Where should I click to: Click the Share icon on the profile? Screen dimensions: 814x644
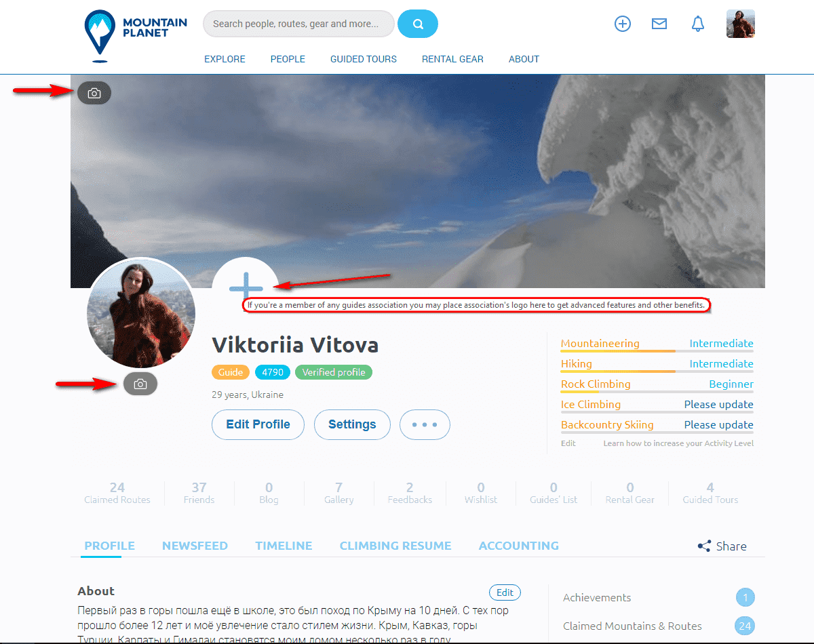pyautogui.click(x=705, y=546)
